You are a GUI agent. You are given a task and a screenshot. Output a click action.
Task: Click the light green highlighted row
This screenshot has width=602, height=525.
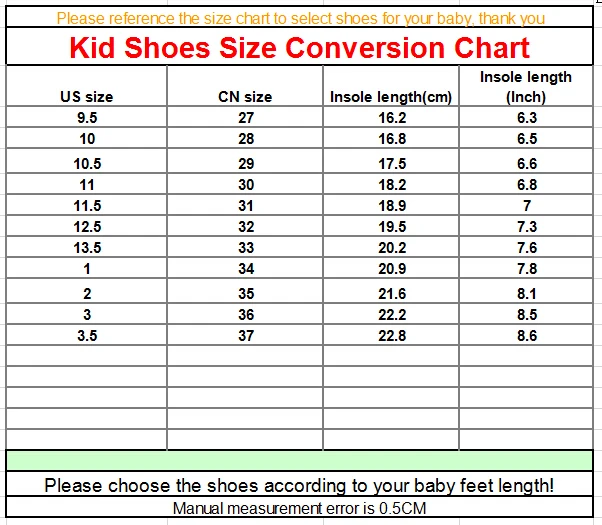pos(299,461)
